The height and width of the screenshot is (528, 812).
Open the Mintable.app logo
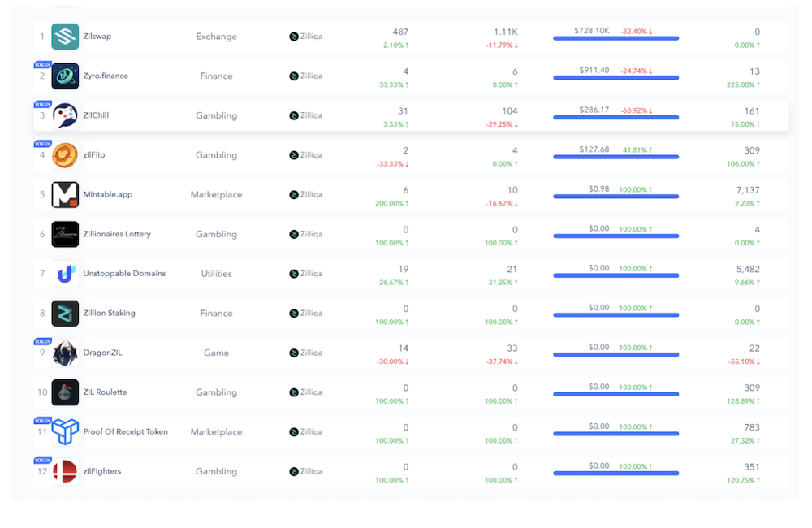click(65, 195)
